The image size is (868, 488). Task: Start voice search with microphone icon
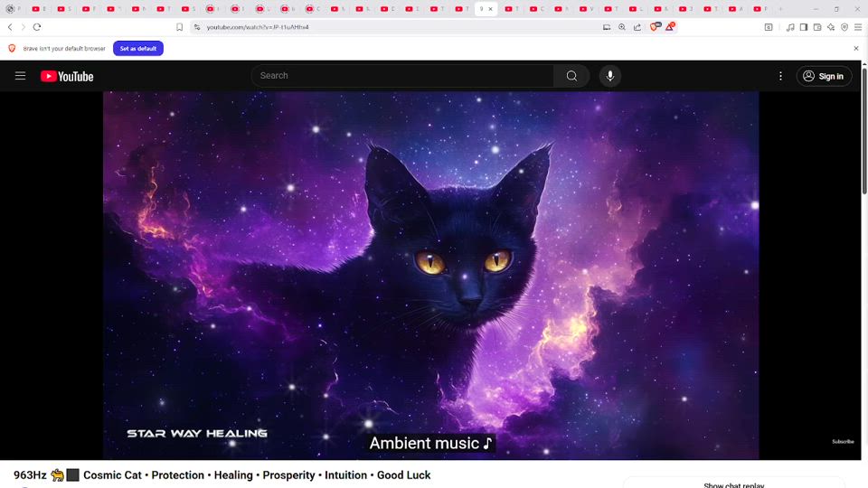[x=610, y=76]
